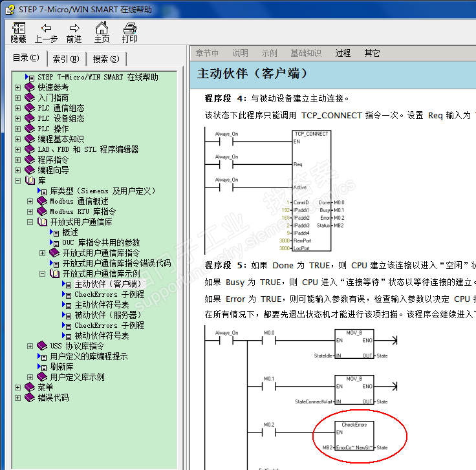Click the book icon beside Modbus RTU 库指令

click(x=41, y=211)
